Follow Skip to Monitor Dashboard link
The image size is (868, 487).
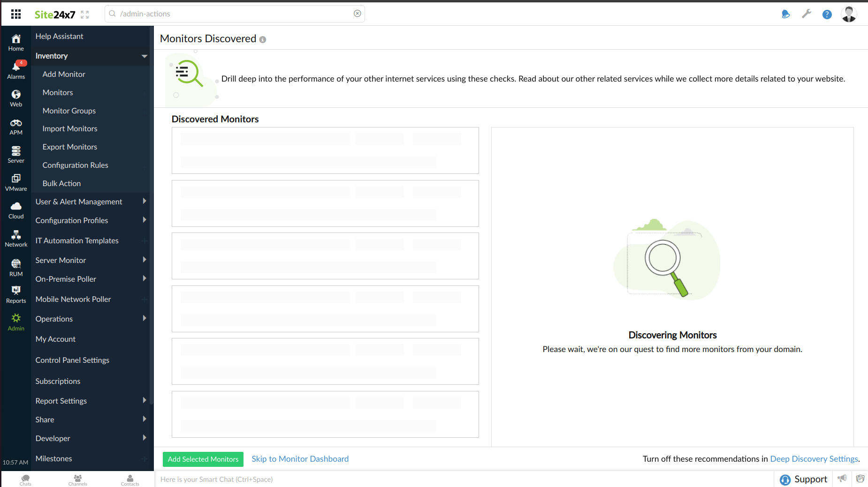(300, 459)
